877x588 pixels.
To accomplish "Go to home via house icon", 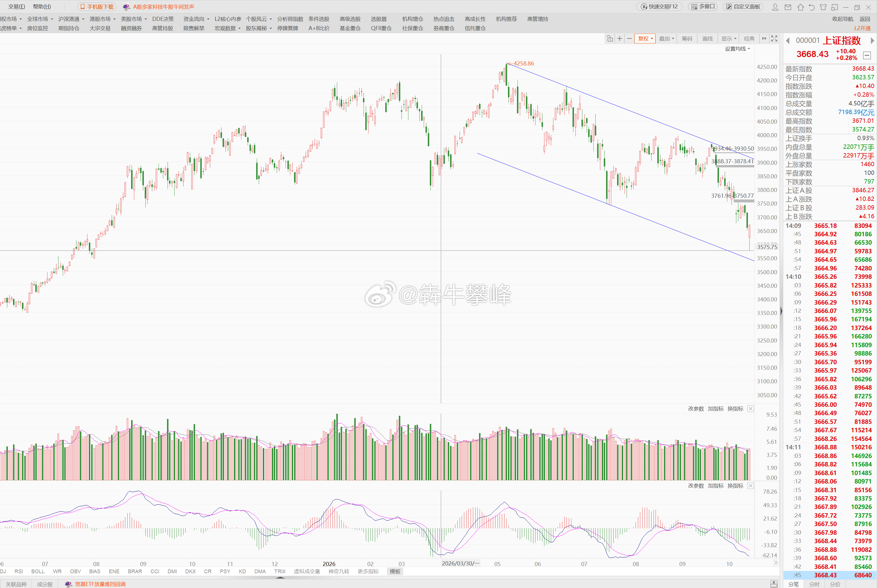I will click(x=800, y=7).
